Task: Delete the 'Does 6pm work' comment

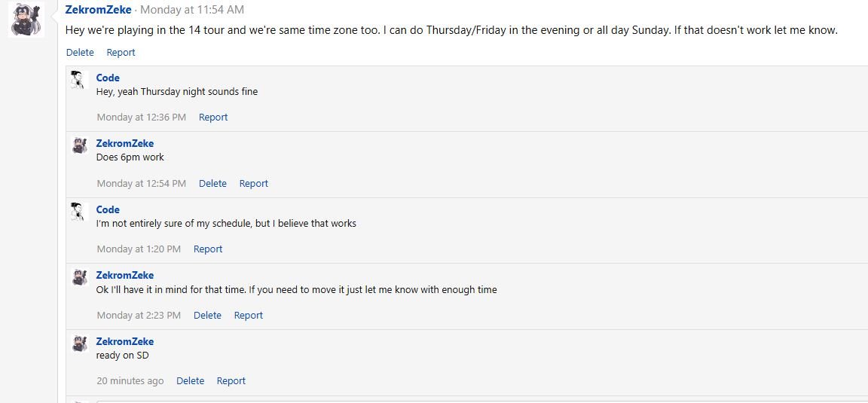Action: [x=212, y=183]
